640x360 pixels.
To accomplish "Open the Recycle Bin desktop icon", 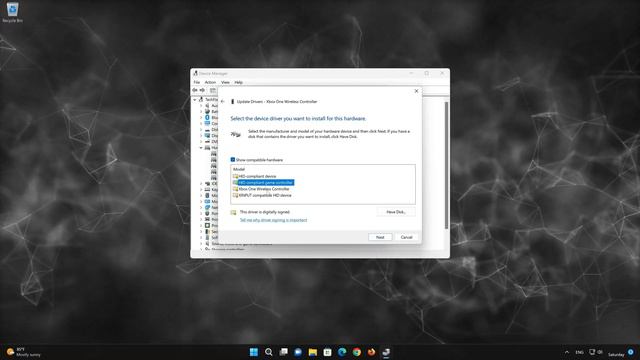I will [12, 12].
